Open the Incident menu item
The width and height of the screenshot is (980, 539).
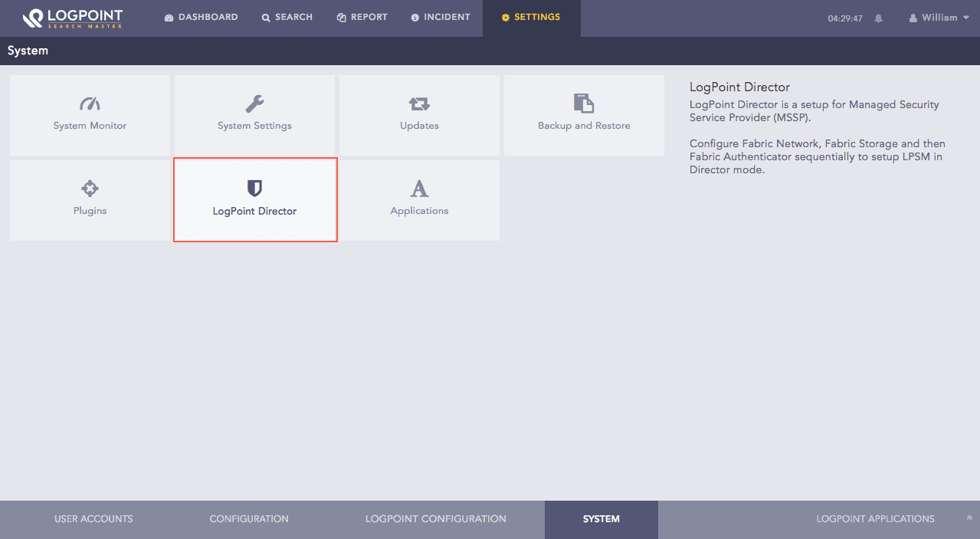(441, 17)
